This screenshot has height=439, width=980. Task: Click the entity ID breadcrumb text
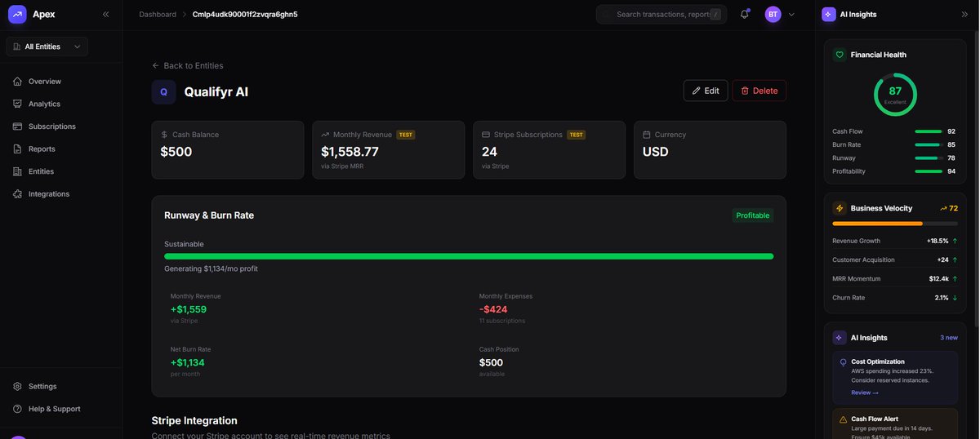[x=245, y=14]
